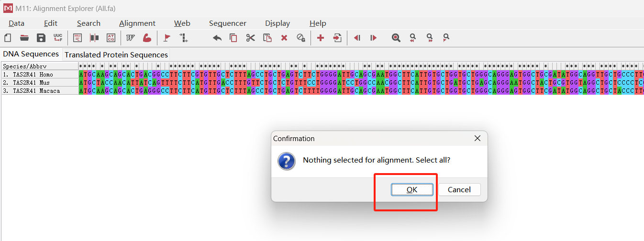Close the Confirmation dialog with X

tap(477, 138)
